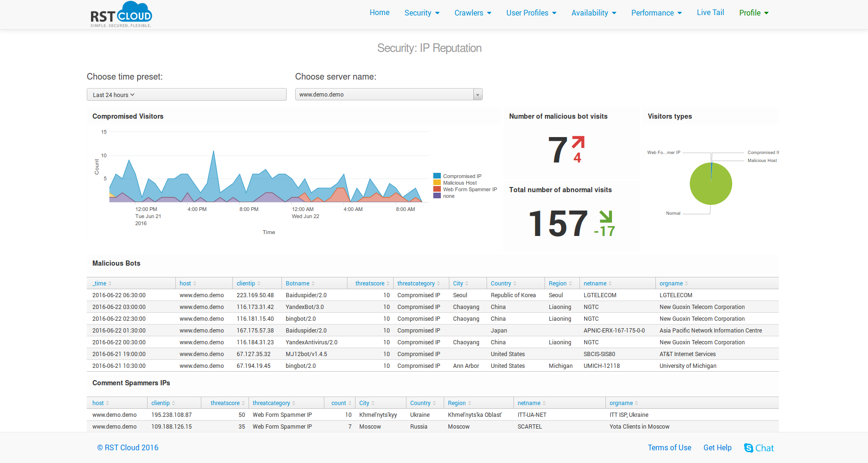Click University of Michigan orgname
This screenshot has width=868, height=463.
click(688, 366)
